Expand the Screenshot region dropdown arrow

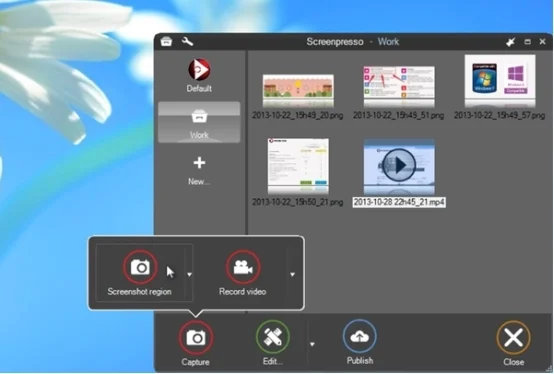click(189, 274)
